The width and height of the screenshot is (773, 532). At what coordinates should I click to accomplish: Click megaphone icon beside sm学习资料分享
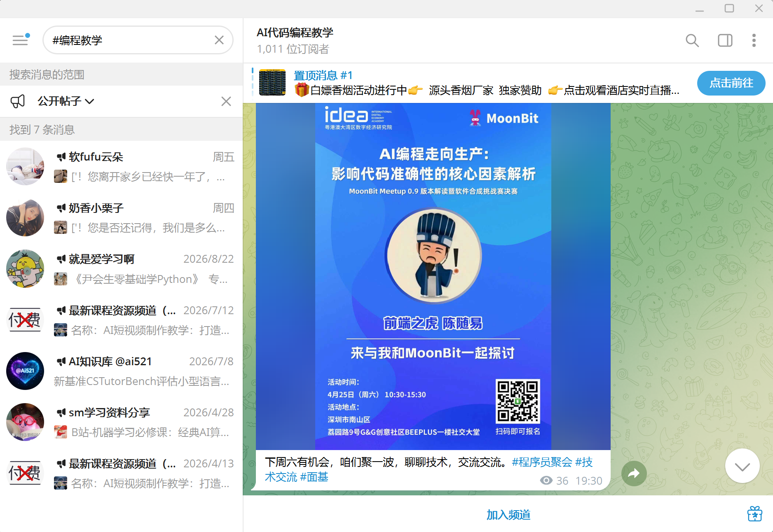(x=61, y=413)
